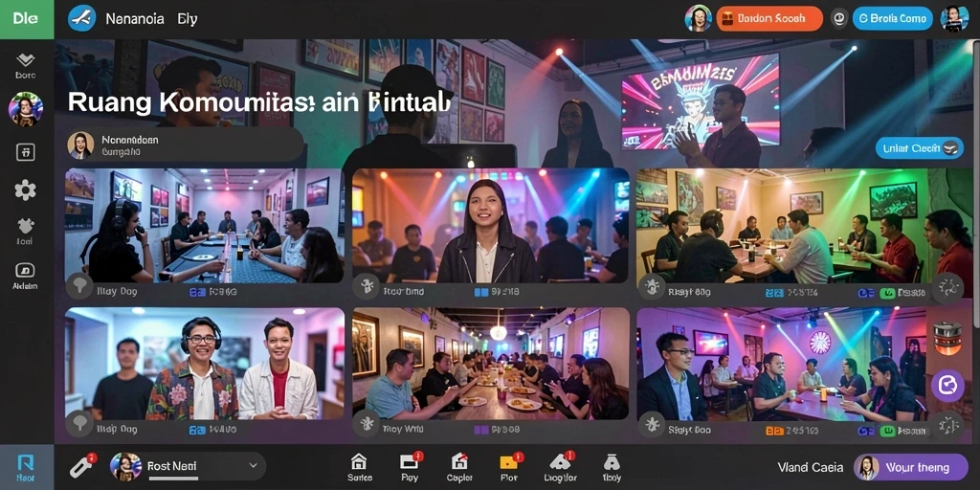The image size is (980, 490).
Task: Click the speech bubble icon beside 'Iltay Dog'
Action: [x=78, y=286]
